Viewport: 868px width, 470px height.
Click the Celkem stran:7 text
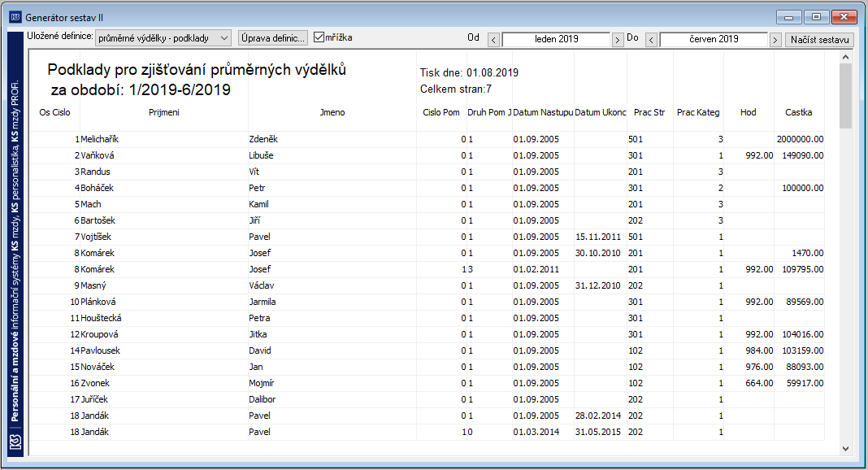coord(456,89)
